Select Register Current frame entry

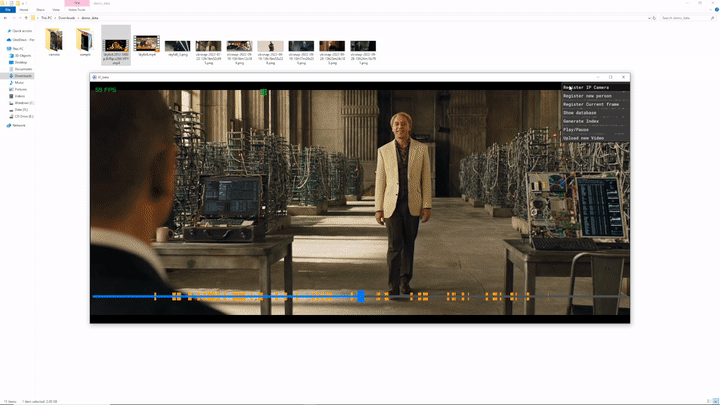point(596,104)
